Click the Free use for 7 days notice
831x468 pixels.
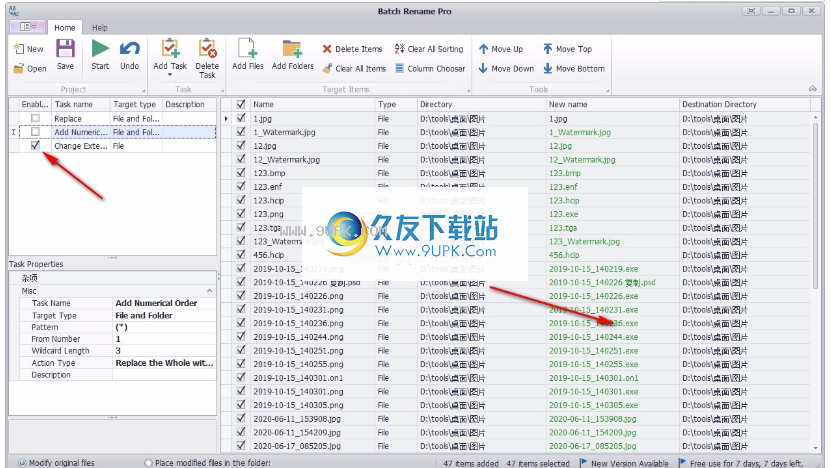(746, 463)
